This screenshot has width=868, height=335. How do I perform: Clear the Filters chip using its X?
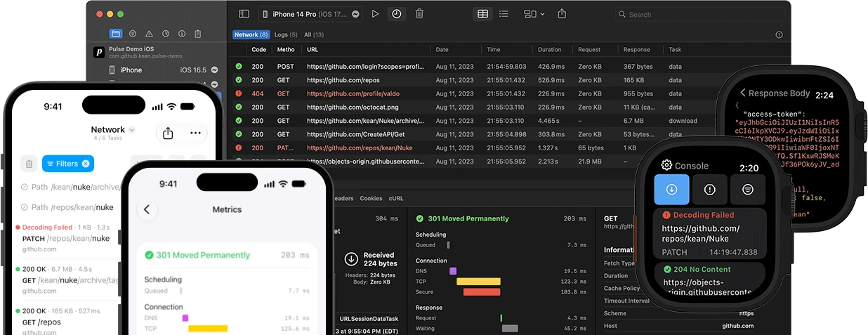(86, 164)
